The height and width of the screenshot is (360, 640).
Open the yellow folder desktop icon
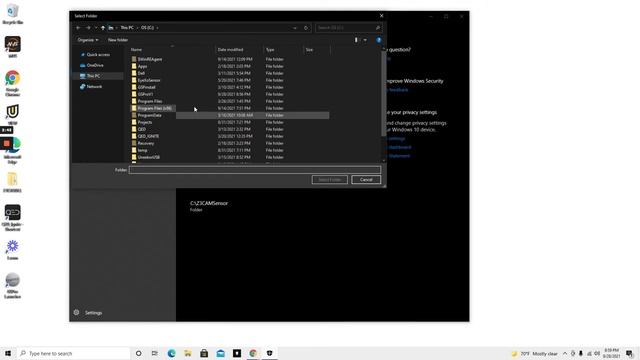click(12, 182)
